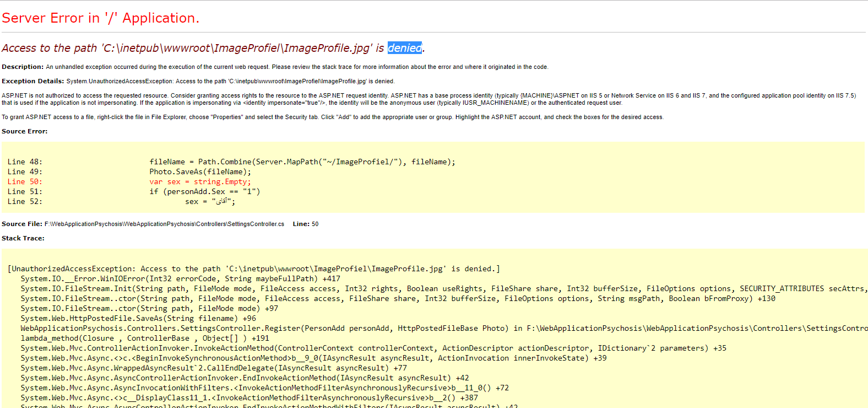Click the SettingsController.cs source file path
Screen dimensions: 868x408
tap(164, 224)
